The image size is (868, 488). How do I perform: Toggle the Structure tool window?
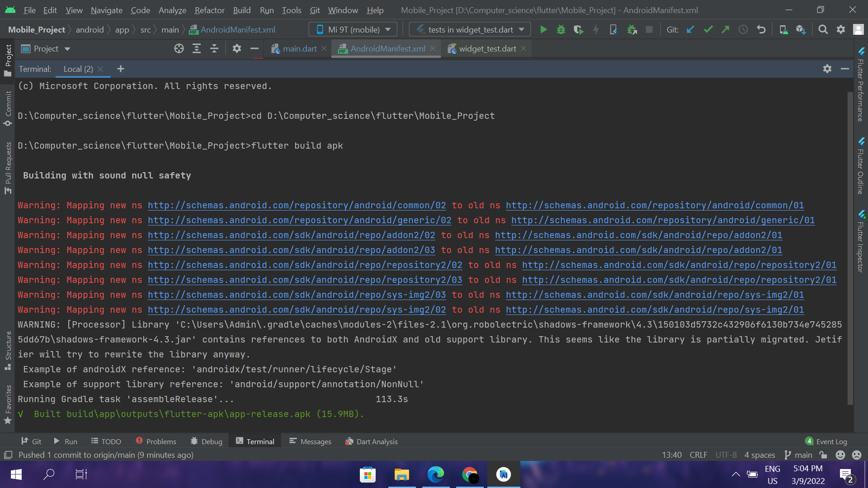pos(8,351)
